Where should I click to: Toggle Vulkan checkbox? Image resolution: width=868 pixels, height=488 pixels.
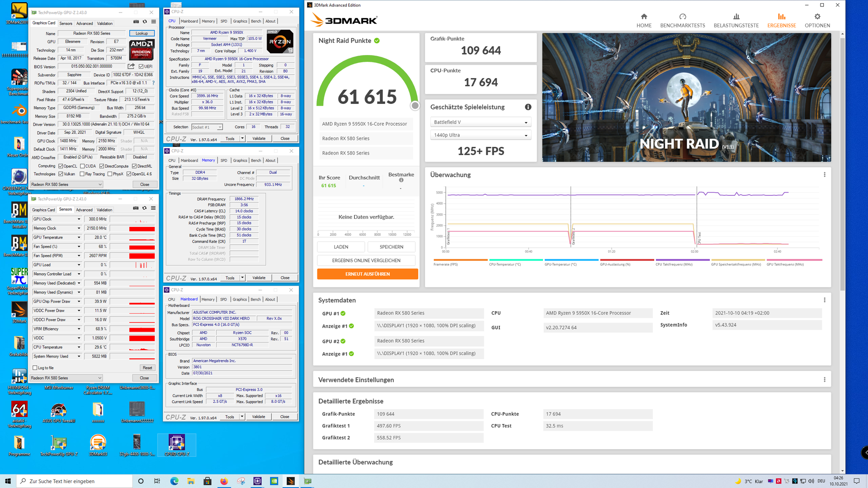pos(61,174)
